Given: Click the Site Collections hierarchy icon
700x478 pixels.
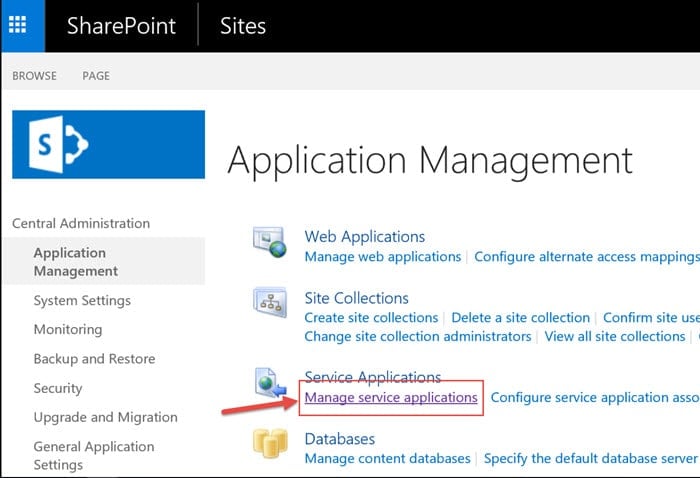Looking at the screenshot, I should [x=270, y=302].
